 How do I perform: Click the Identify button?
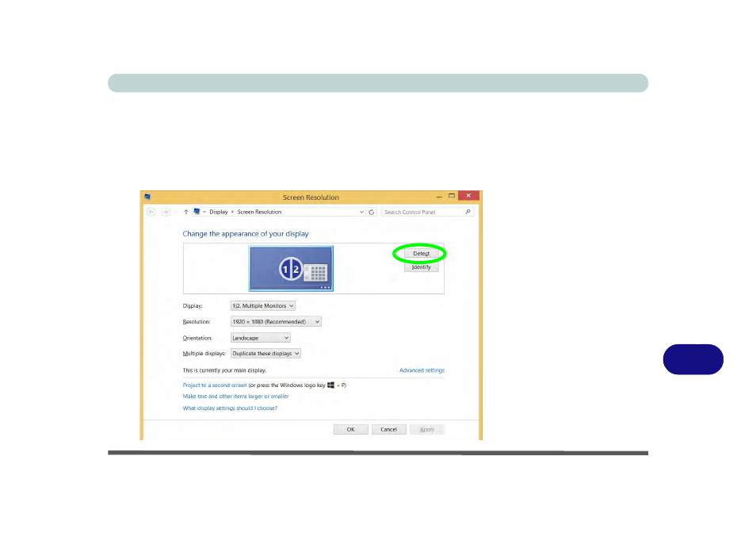coord(421,267)
